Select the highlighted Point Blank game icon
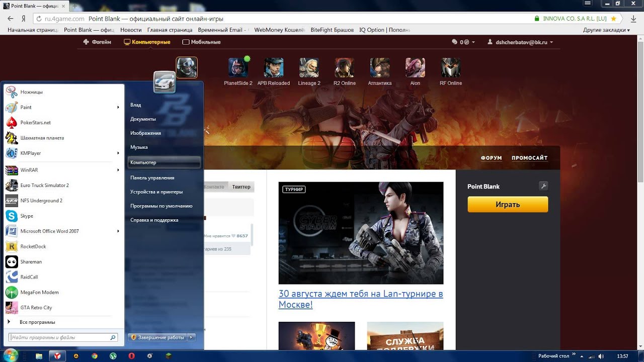This screenshot has width=644, height=362. (x=187, y=67)
